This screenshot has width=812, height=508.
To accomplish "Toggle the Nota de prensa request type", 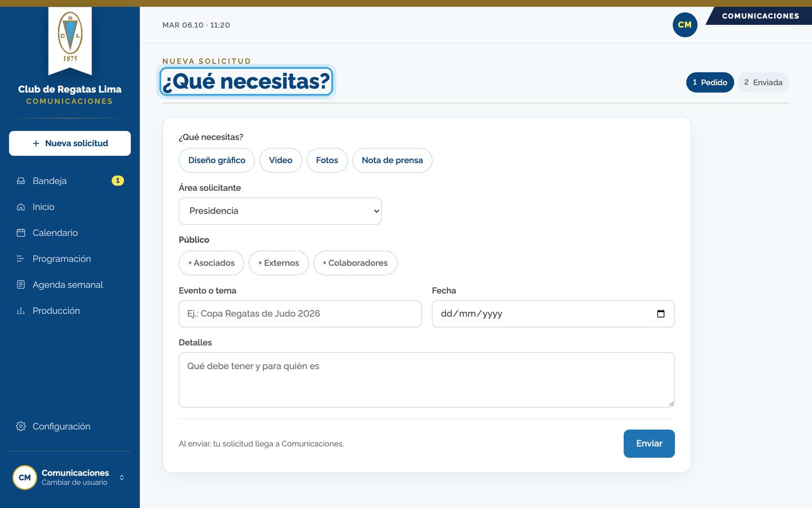I will point(392,160).
